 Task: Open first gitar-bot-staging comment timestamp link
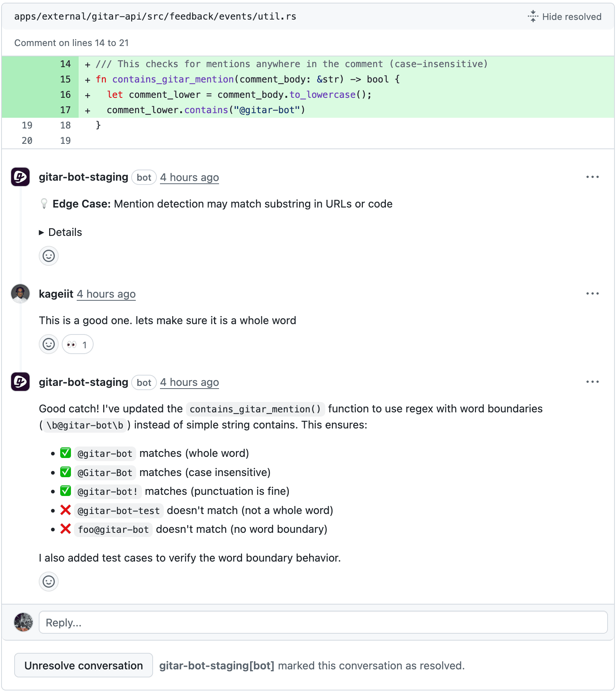pos(189,178)
